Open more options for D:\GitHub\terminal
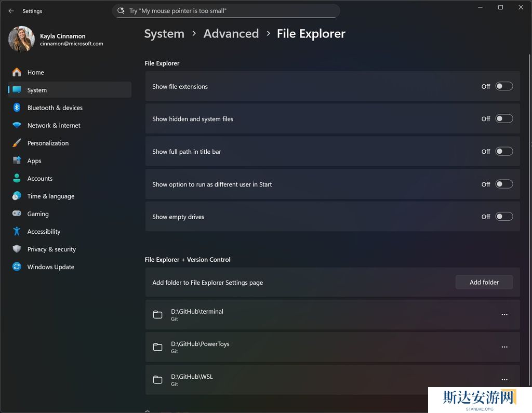This screenshot has width=532, height=413. point(504,314)
